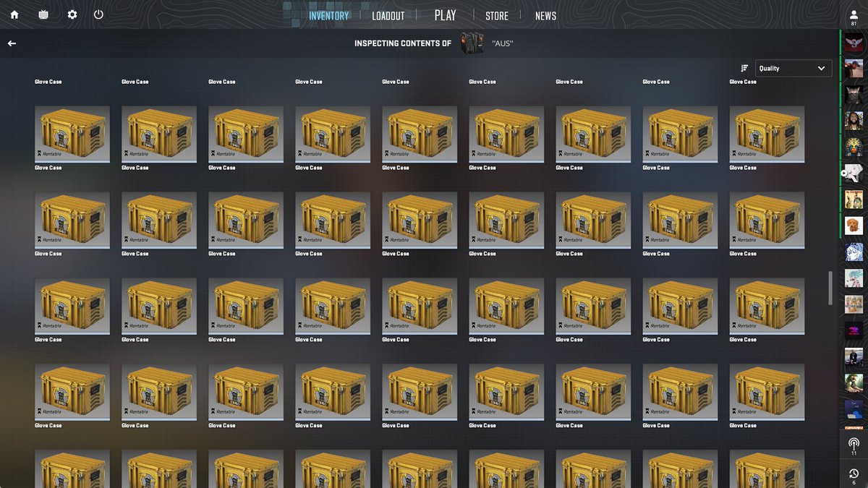Select the friend with cat avatar

pos(854,94)
